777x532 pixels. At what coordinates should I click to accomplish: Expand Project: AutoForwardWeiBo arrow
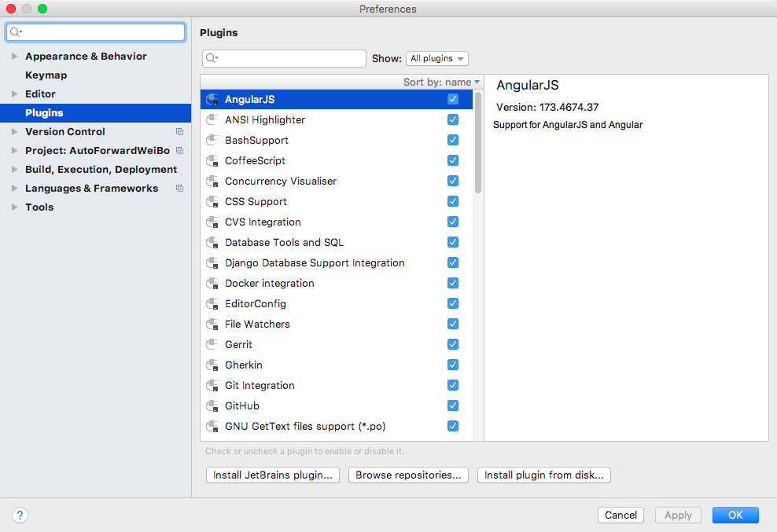[14, 151]
